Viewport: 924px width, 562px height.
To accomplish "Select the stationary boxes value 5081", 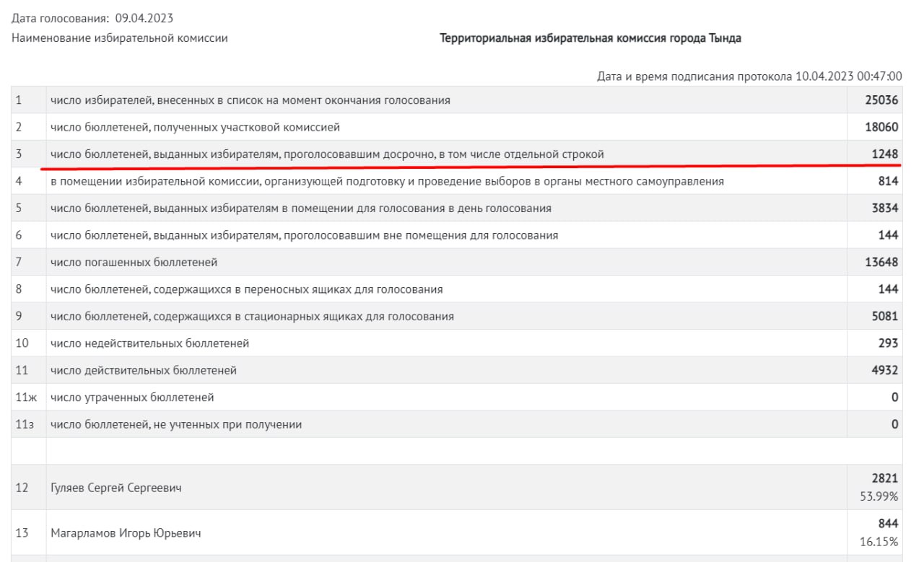I will tap(884, 316).
